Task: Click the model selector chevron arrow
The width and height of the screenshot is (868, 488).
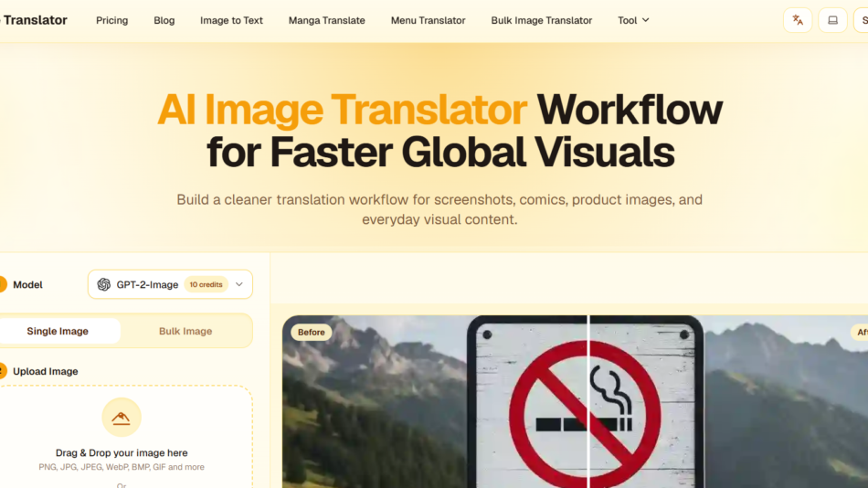Action: 239,284
